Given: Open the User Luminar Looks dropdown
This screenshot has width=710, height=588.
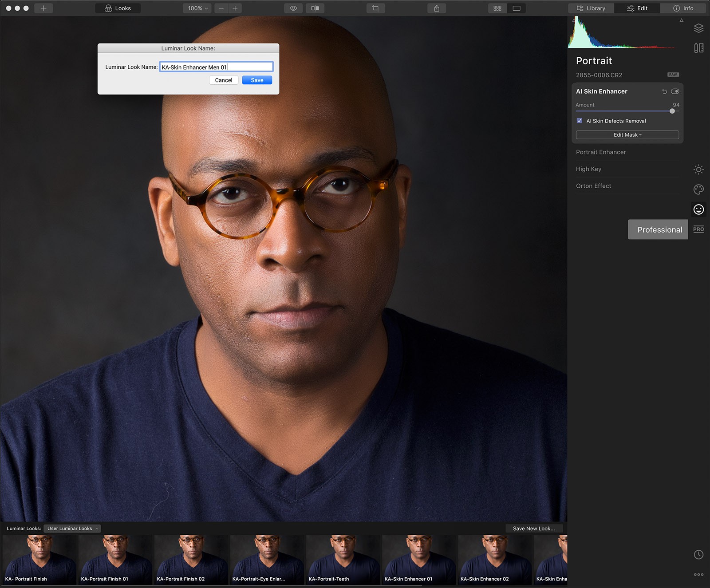Looking at the screenshot, I should coord(72,529).
